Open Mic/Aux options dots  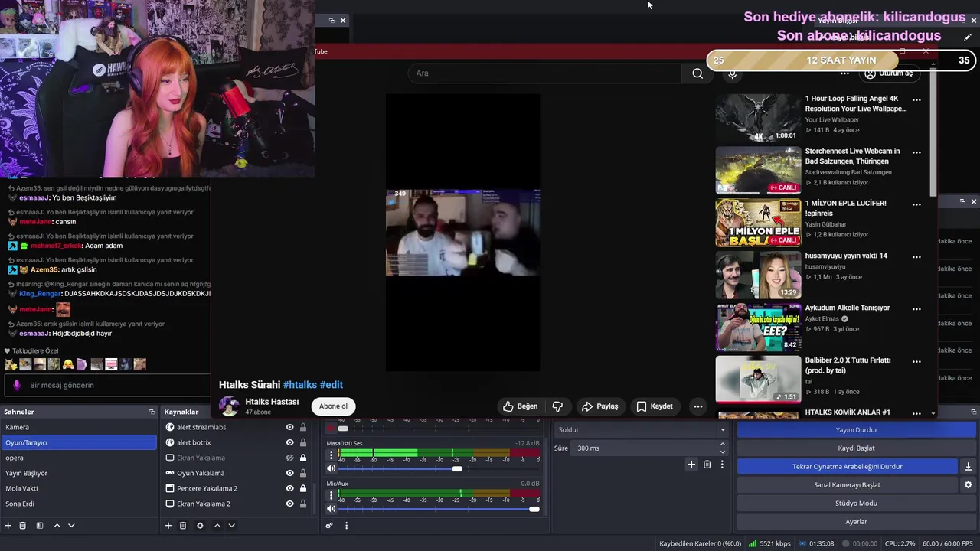331,495
